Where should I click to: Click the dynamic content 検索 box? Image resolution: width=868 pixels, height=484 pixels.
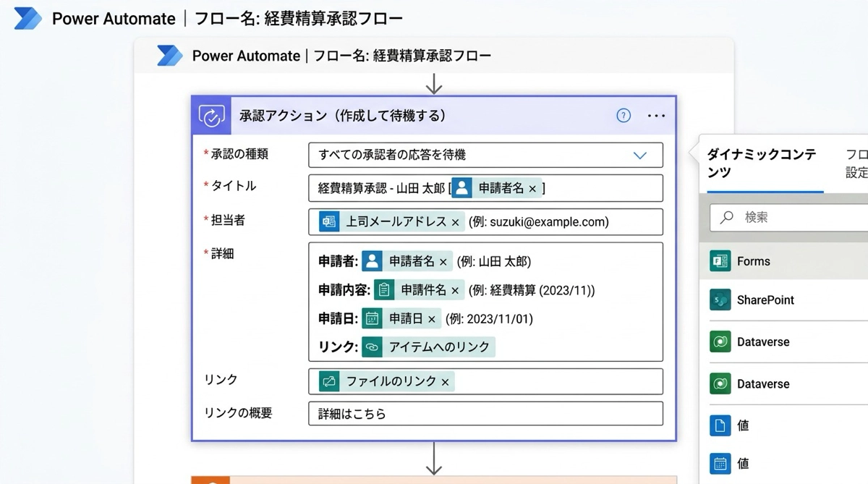pos(796,217)
